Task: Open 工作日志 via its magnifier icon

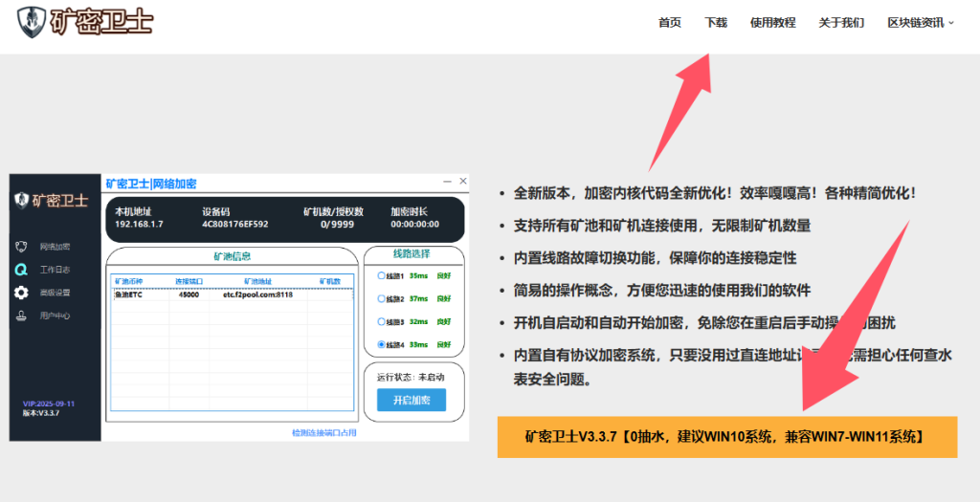Action: pos(21,270)
